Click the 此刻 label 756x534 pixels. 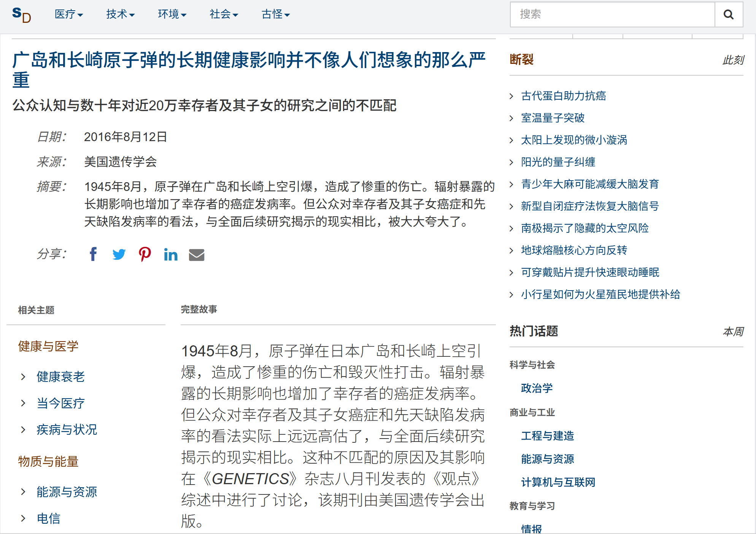click(x=733, y=60)
